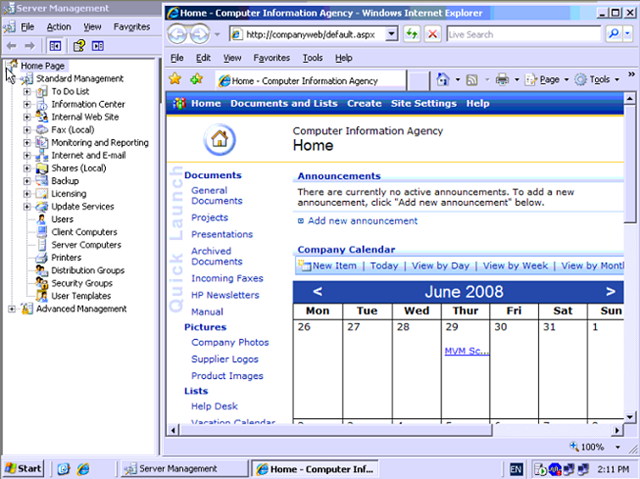
Task: Click the Live Search magnifier button
Action: coord(613,34)
